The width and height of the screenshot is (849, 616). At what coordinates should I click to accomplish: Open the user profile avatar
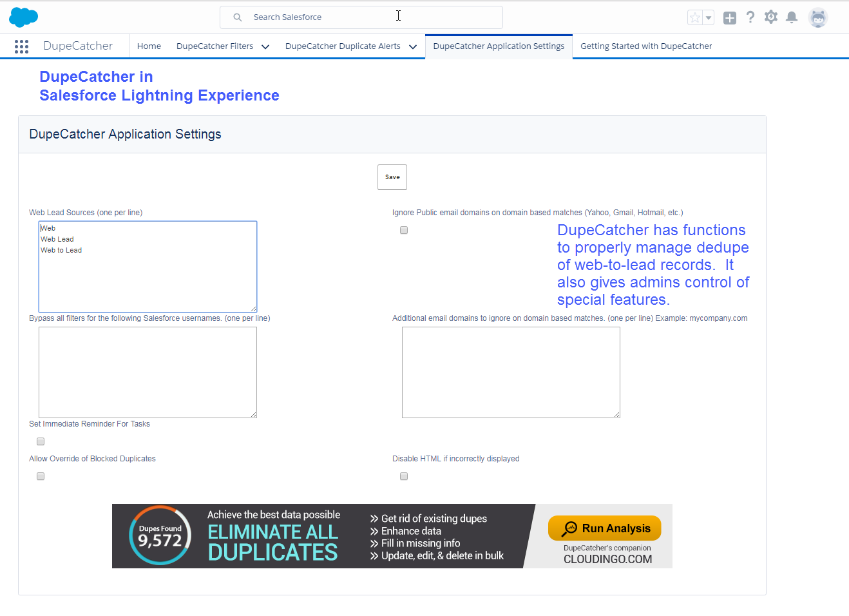(817, 18)
